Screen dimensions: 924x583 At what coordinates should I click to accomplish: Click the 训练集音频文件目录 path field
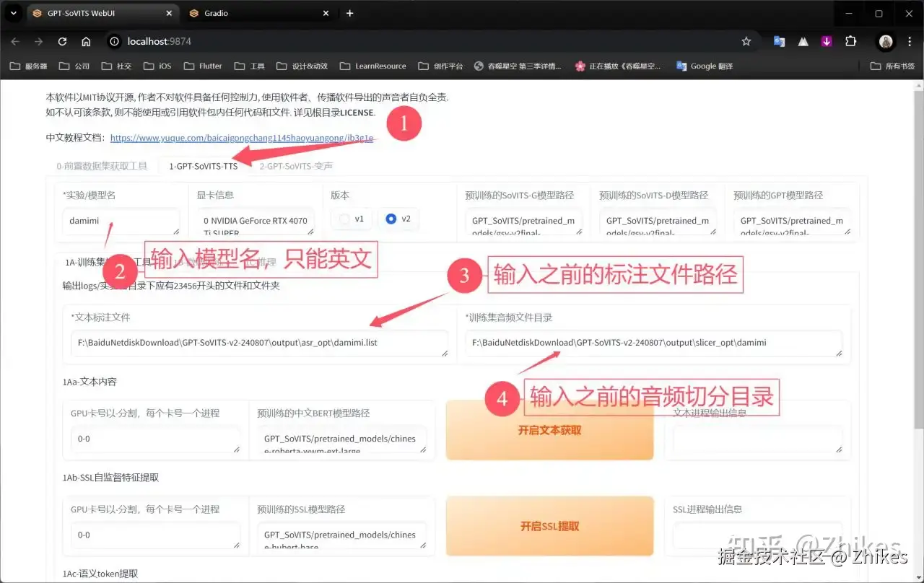[x=653, y=343]
